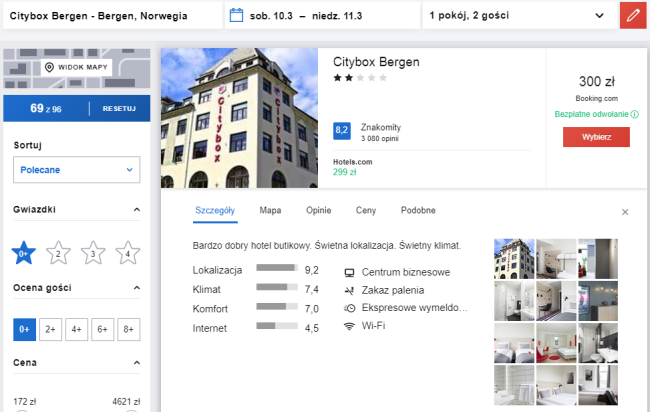
Task: Select the 3-star filter
Action: tap(93, 253)
